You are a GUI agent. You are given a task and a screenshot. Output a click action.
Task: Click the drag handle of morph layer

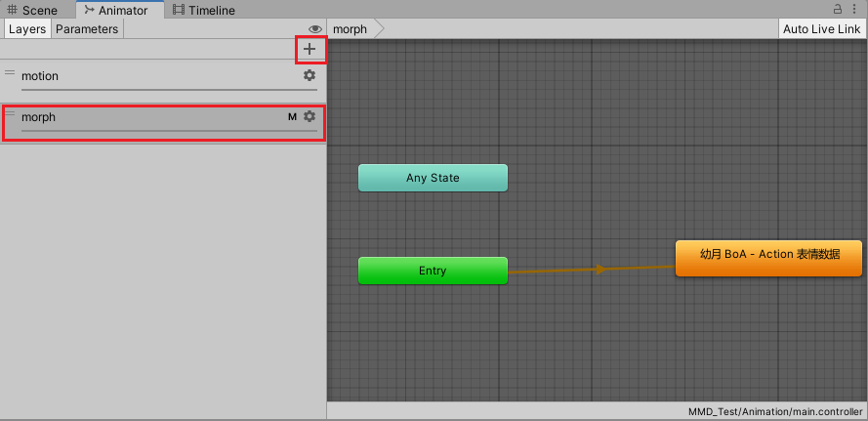click(10, 114)
